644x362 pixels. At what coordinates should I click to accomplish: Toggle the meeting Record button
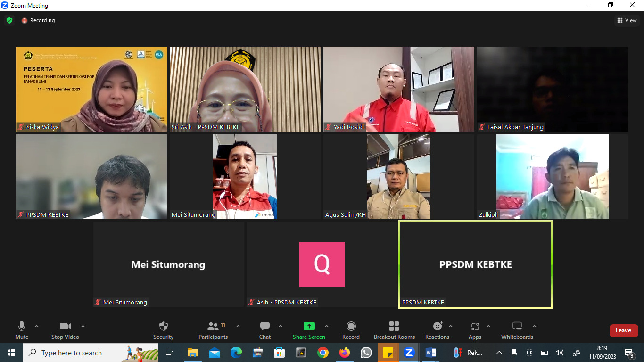coord(351,330)
